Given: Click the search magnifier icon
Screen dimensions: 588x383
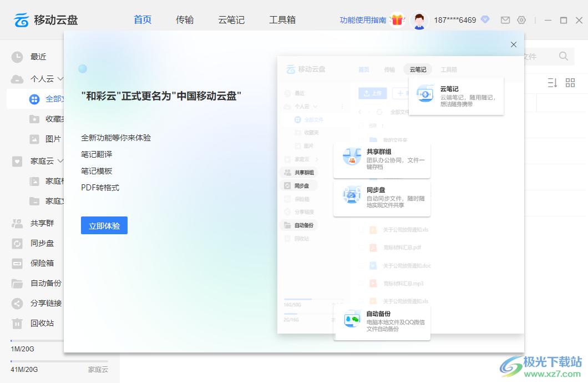Looking at the screenshot, I should point(564,56).
